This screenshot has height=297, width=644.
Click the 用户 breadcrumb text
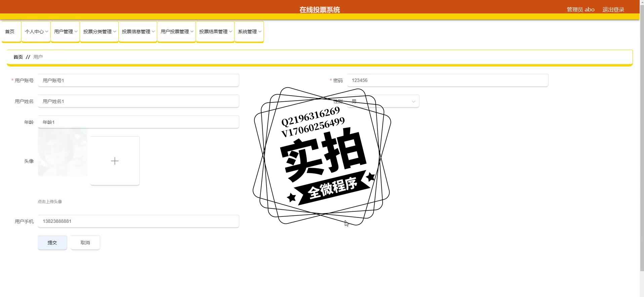click(38, 57)
